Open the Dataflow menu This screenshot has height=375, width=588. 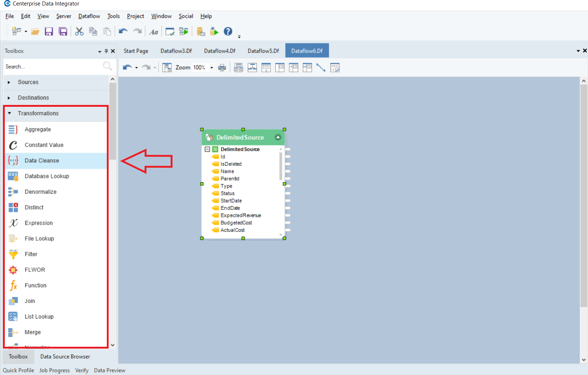click(89, 16)
